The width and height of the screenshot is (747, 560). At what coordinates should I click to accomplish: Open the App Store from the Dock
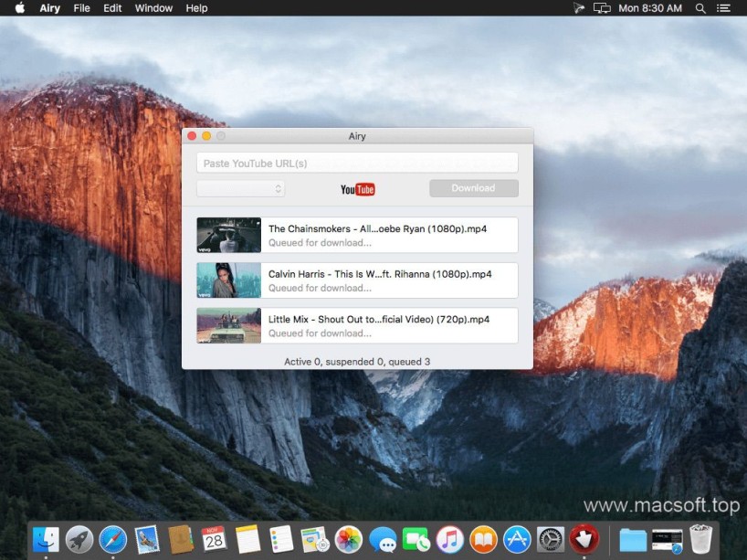coord(517,539)
